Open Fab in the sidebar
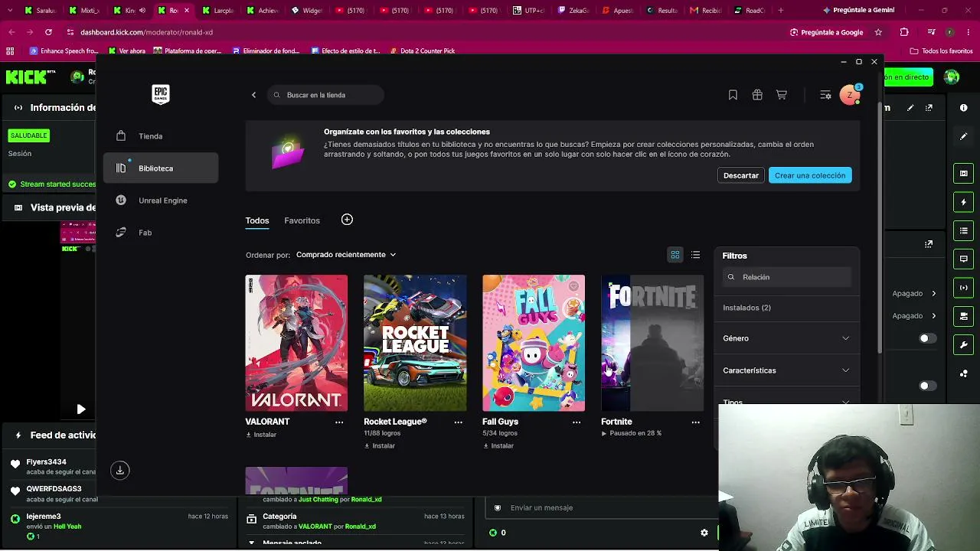Viewport: 980px width, 551px height. pyautogui.click(x=161, y=233)
